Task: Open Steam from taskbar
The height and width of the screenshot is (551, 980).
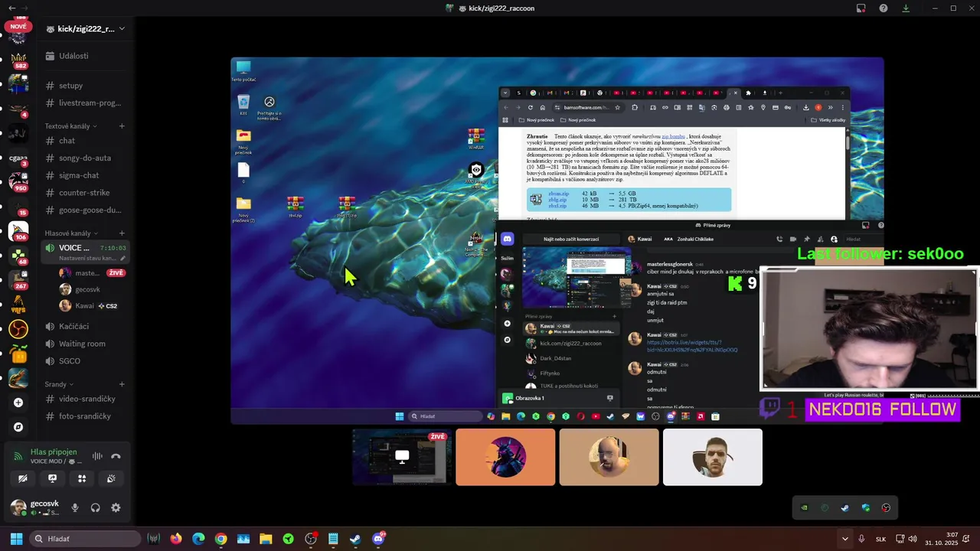Action: [355, 539]
